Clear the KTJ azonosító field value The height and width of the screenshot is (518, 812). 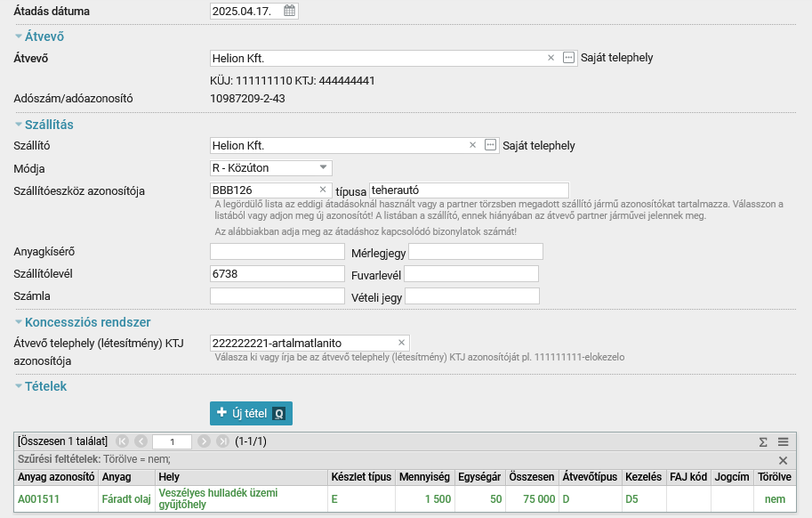401,343
